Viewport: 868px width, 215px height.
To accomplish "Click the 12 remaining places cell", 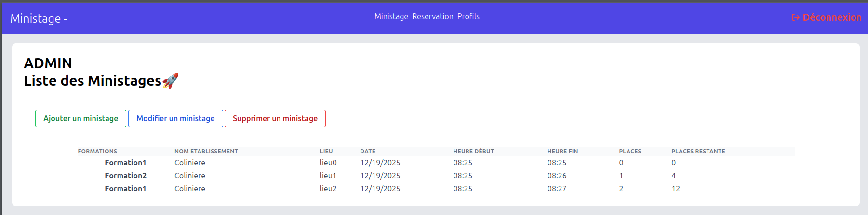I will pyautogui.click(x=676, y=189).
